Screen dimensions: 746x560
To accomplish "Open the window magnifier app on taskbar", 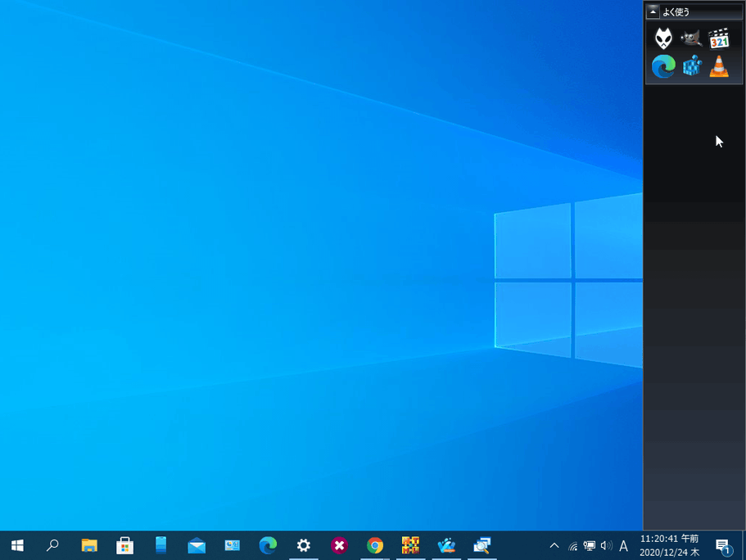I will (x=482, y=545).
